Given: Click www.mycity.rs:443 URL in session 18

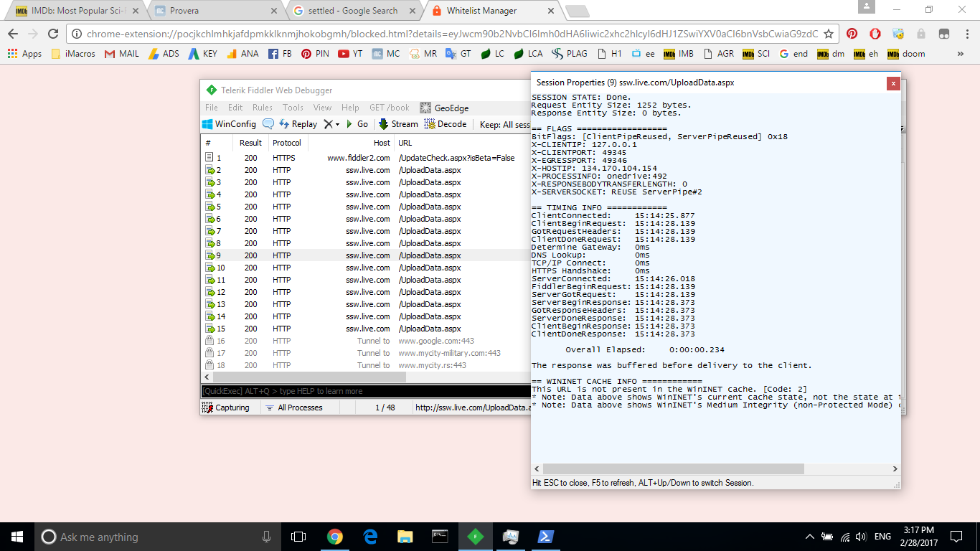Looking at the screenshot, I should tap(433, 365).
